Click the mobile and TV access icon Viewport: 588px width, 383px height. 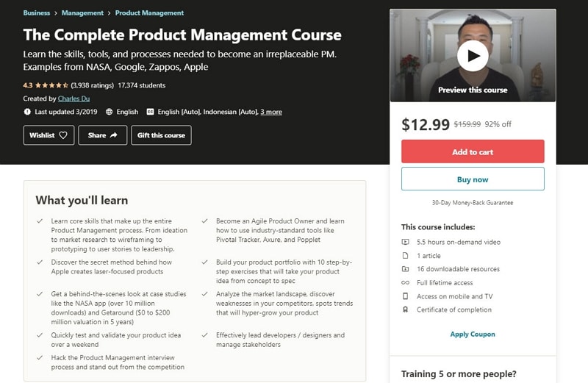[405, 296]
